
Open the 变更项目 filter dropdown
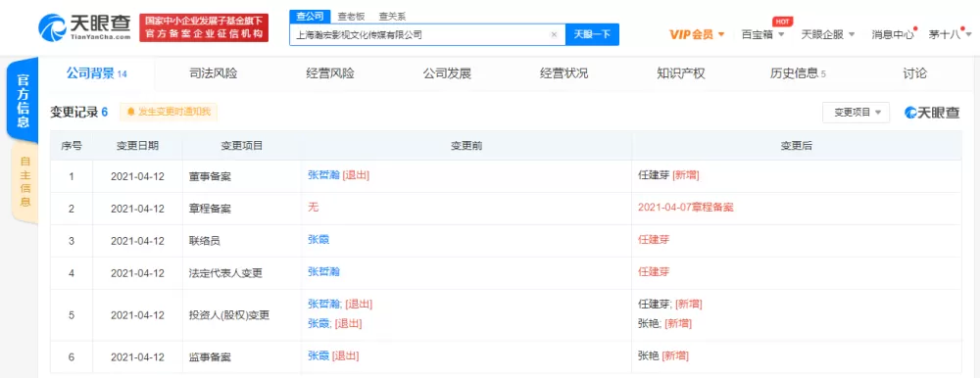[856, 113]
